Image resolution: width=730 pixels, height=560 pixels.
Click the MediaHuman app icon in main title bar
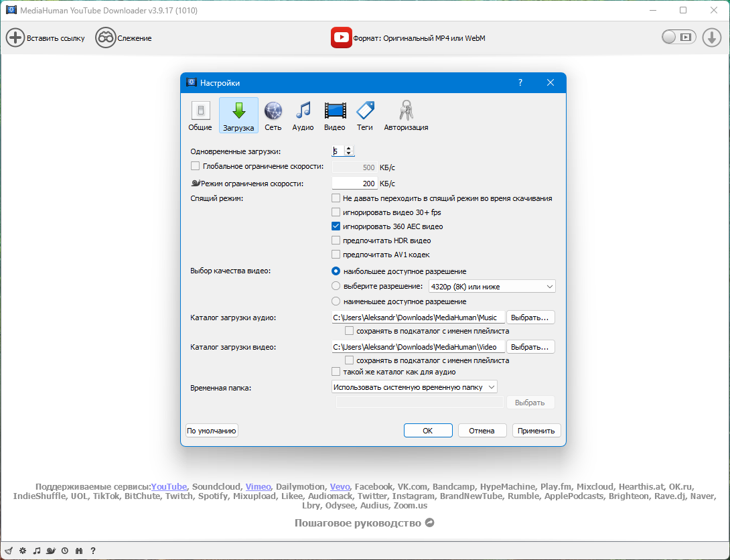(11, 10)
